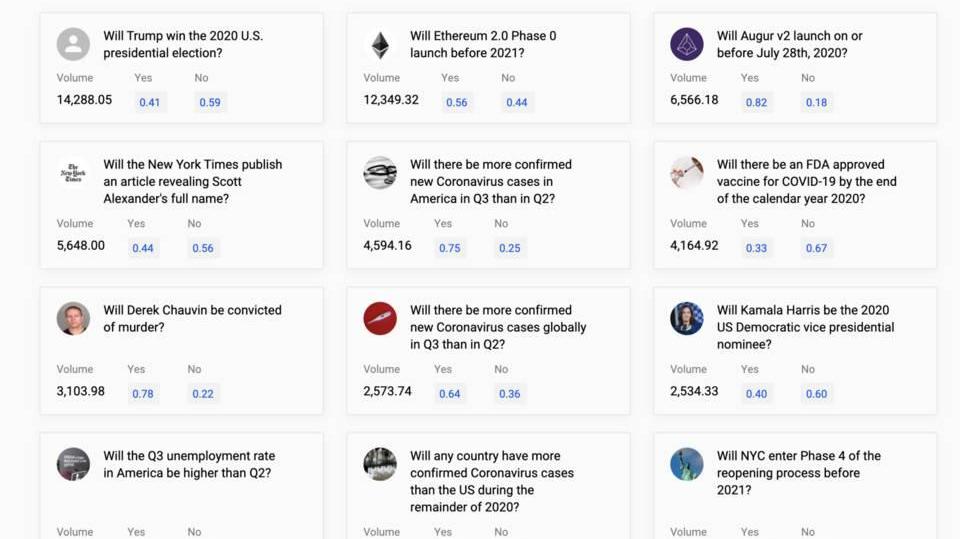
Task: Select No 0.44 on the Ethereum 2.0 market
Action: pyautogui.click(x=517, y=102)
